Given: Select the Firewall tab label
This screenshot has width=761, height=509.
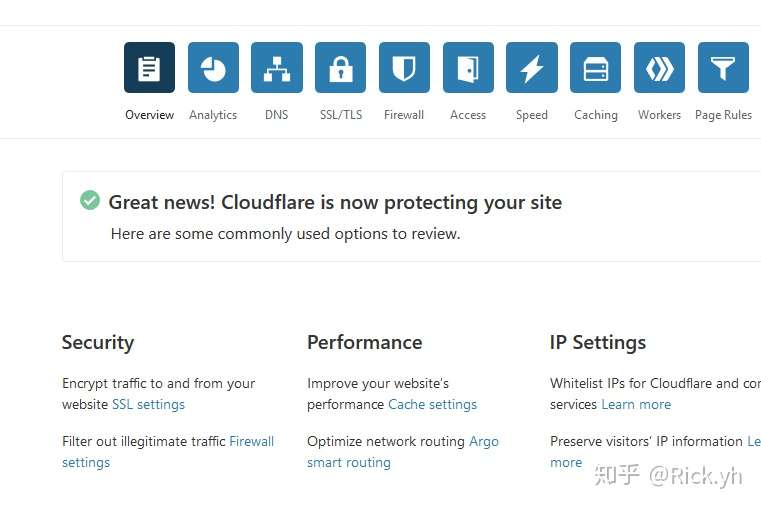Looking at the screenshot, I should 404,115.
